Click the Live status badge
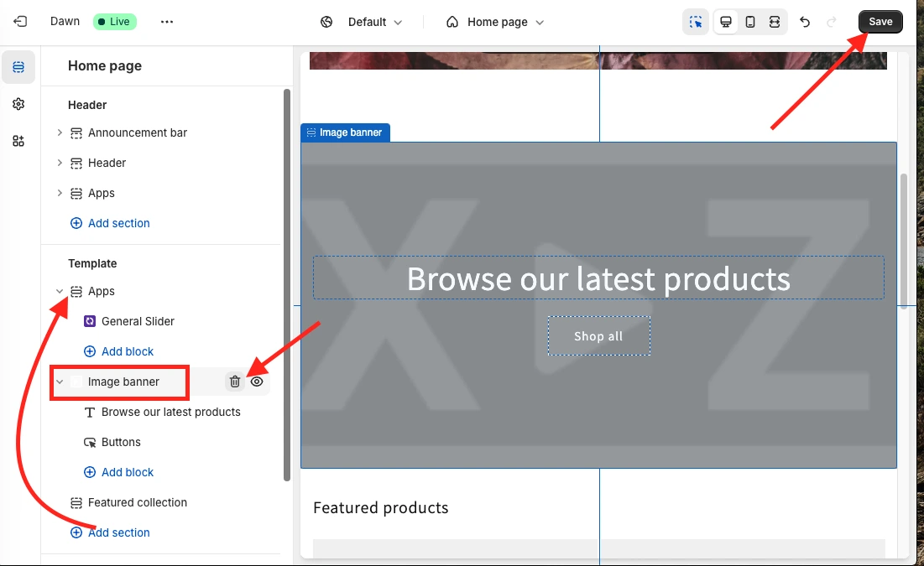 click(x=115, y=22)
